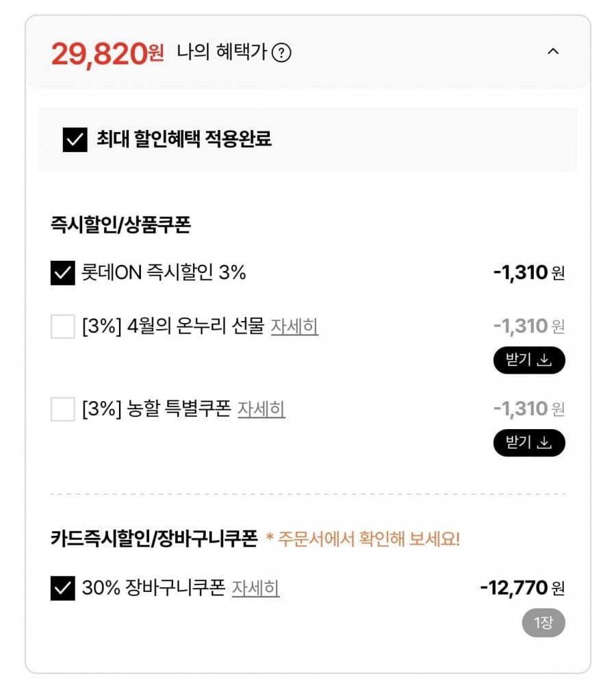Open 자세히 link for 농할 특별쿠폰
The width and height of the screenshot is (616, 696).
point(261,409)
